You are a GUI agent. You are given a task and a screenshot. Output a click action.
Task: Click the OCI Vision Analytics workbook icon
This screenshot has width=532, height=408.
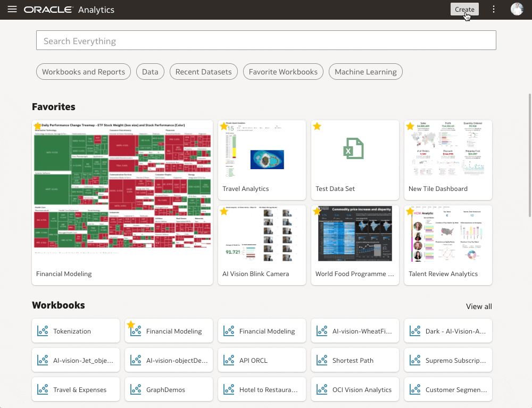tap(322, 389)
